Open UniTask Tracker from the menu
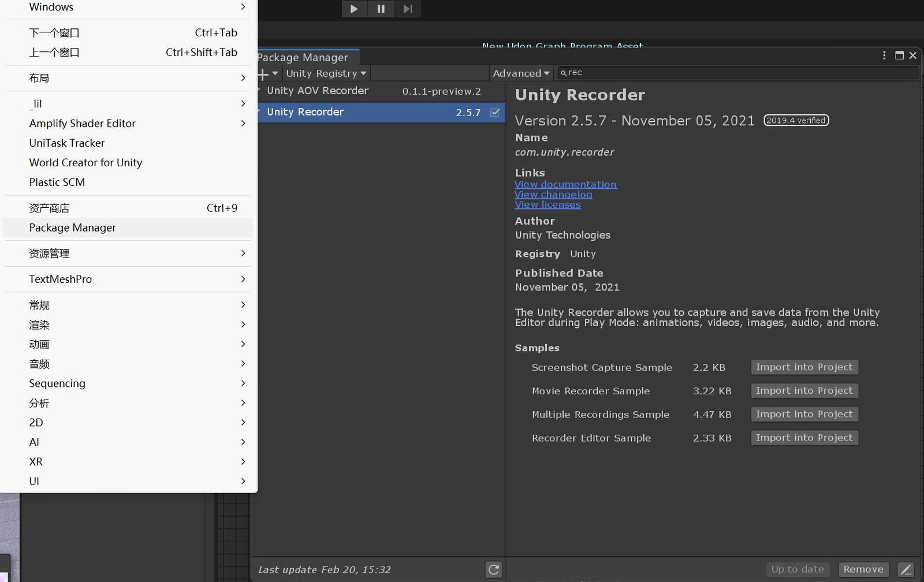Viewport: 924px width, 582px height. tap(128, 143)
